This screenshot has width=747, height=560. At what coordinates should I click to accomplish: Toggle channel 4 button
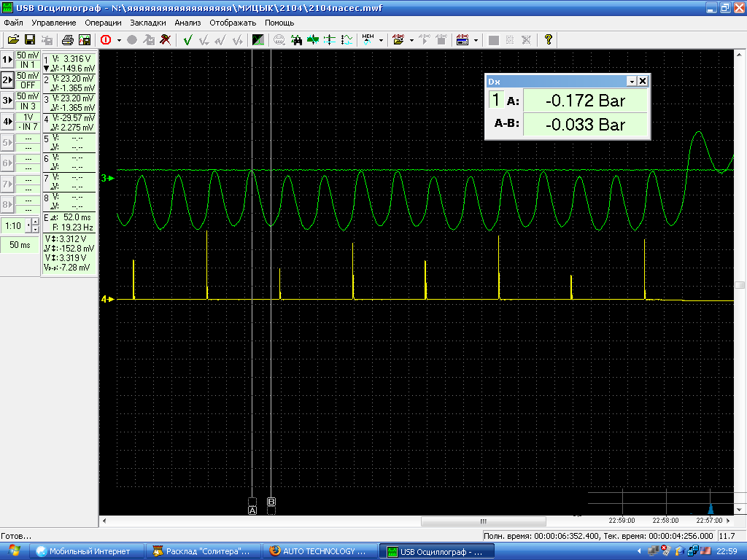point(7,122)
